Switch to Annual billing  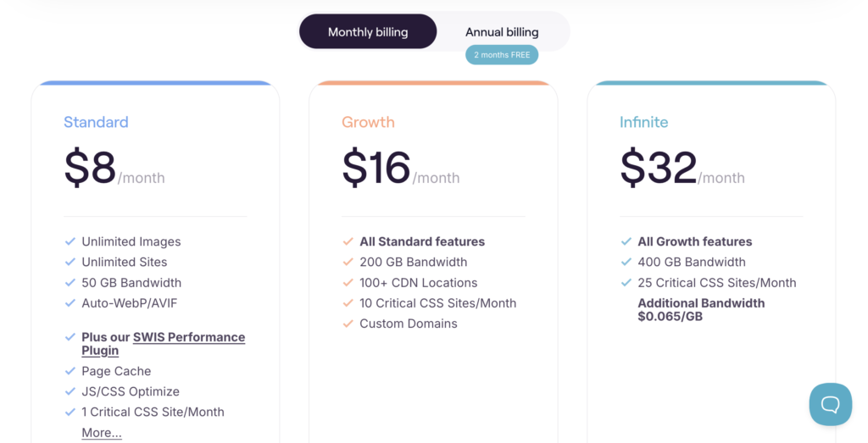(502, 32)
